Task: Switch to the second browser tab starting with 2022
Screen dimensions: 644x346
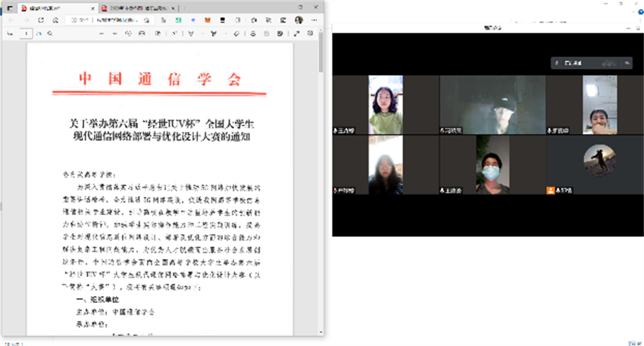Action: (x=139, y=8)
